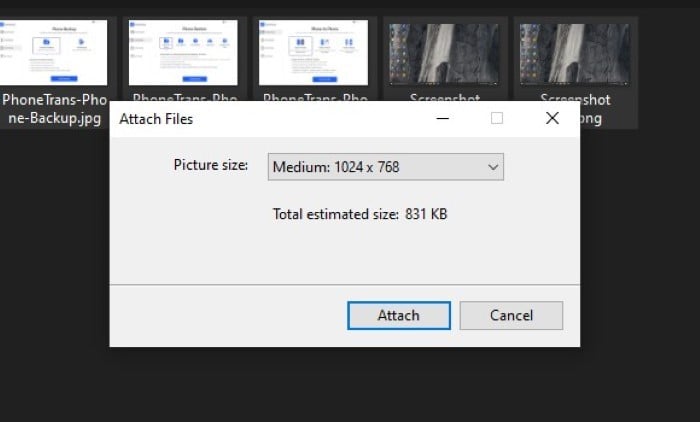Click the first Screenshot file name label

point(445,96)
